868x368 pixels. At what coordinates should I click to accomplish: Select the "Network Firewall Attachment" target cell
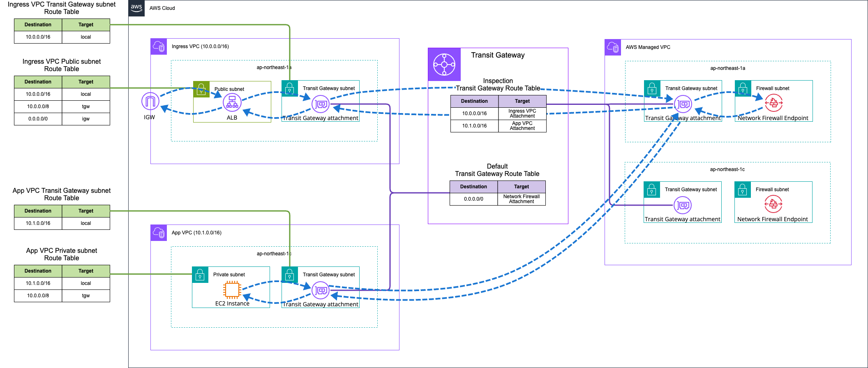point(522,199)
